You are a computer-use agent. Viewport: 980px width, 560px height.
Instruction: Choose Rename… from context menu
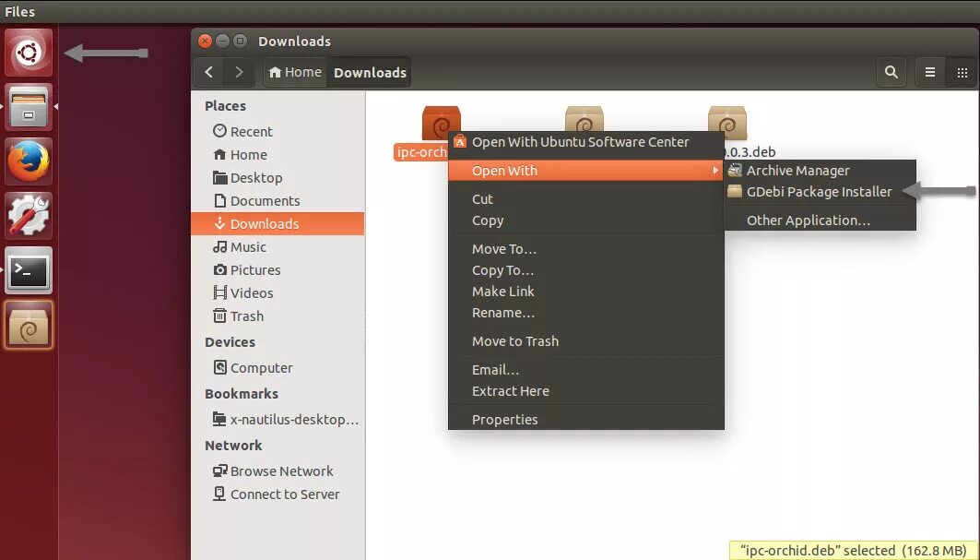[x=585, y=313]
